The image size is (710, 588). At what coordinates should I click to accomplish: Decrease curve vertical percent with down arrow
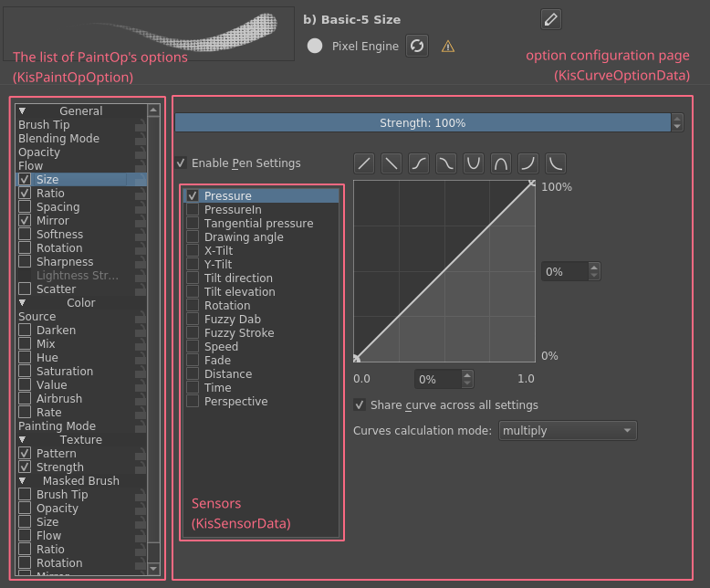click(594, 276)
